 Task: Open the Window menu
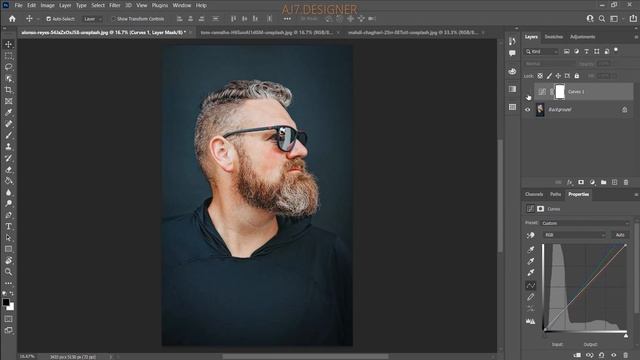coord(182,5)
